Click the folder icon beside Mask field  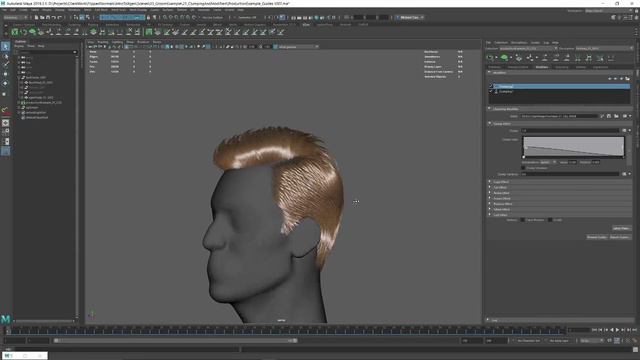616,116
